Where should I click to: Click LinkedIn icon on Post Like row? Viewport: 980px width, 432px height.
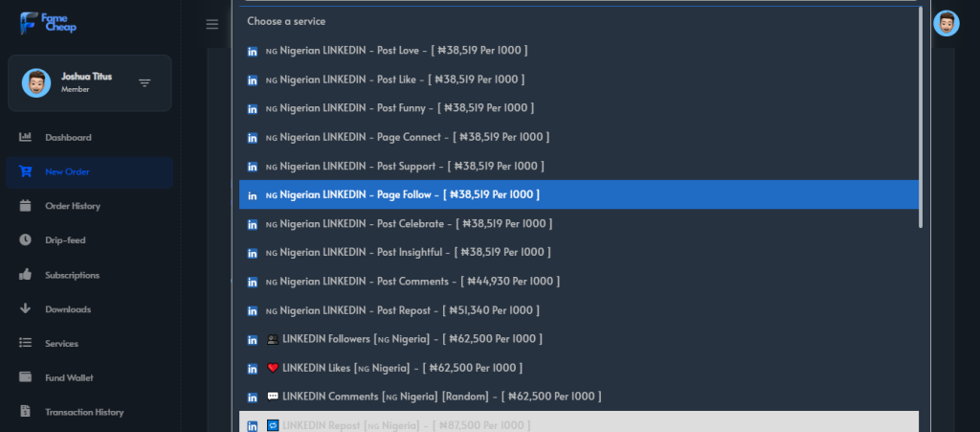pos(253,80)
